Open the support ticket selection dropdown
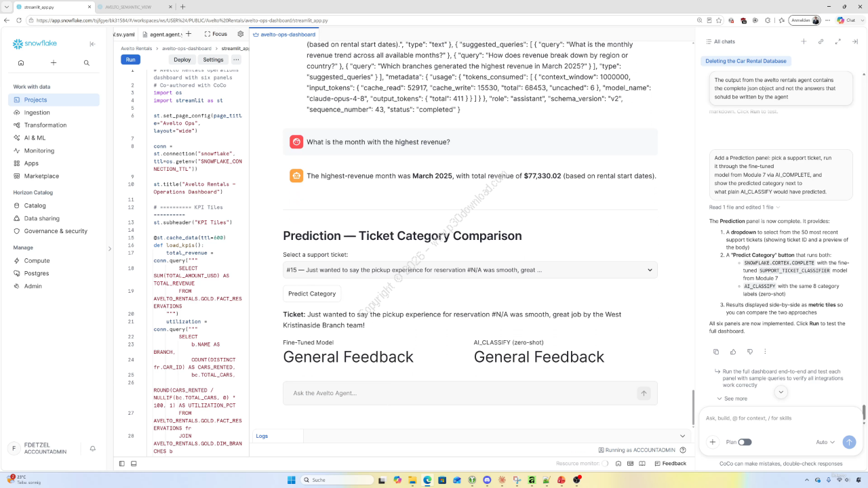 (470, 270)
